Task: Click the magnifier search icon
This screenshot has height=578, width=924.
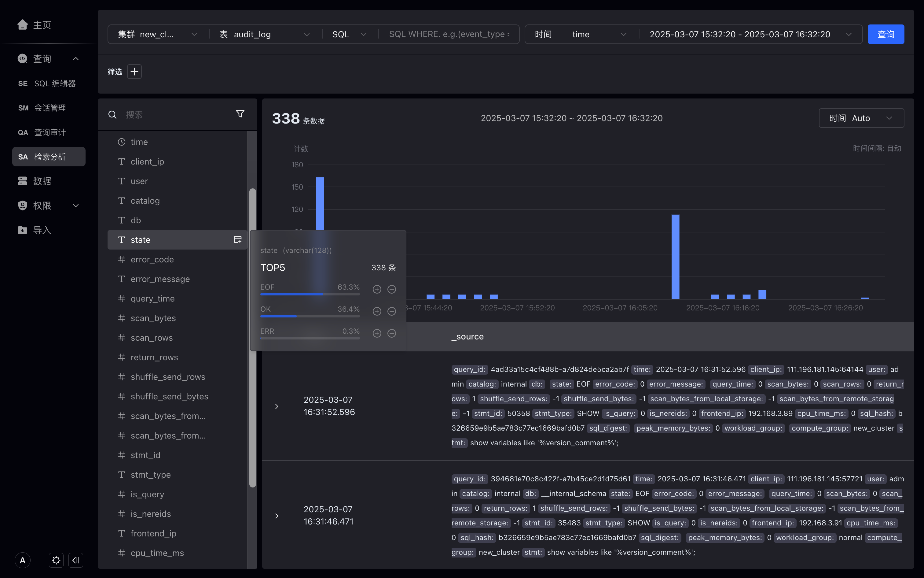Action: [x=112, y=115]
